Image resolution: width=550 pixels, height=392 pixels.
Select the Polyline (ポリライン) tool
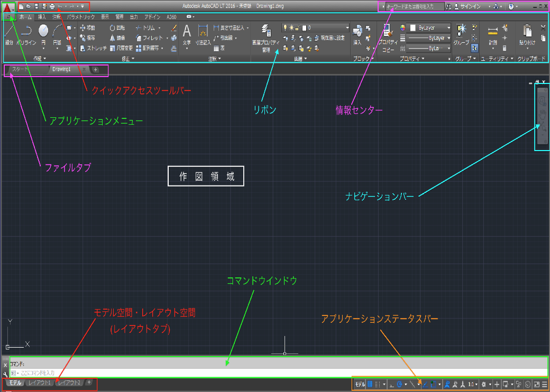pos(26,35)
